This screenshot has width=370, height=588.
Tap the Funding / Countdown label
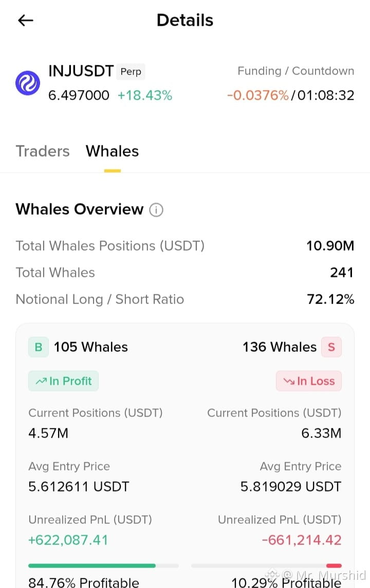[x=295, y=71]
